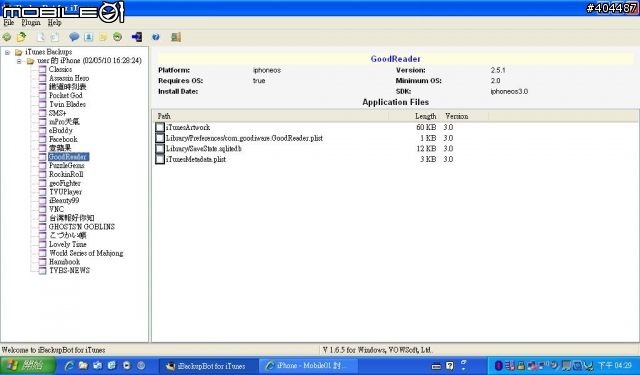This screenshot has height=375, width=640.
Task: Select PuzzleGems in the tree
Action: tap(67, 165)
